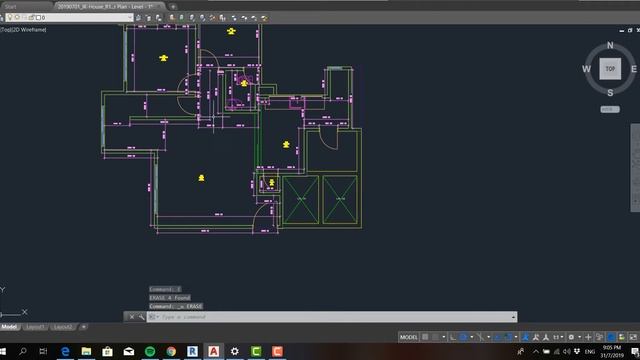Viewport: 640px width, 360px height.
Task: Open the layer dropdown showing layer 0
Action: pyautogui.click(x=68, y=18)
